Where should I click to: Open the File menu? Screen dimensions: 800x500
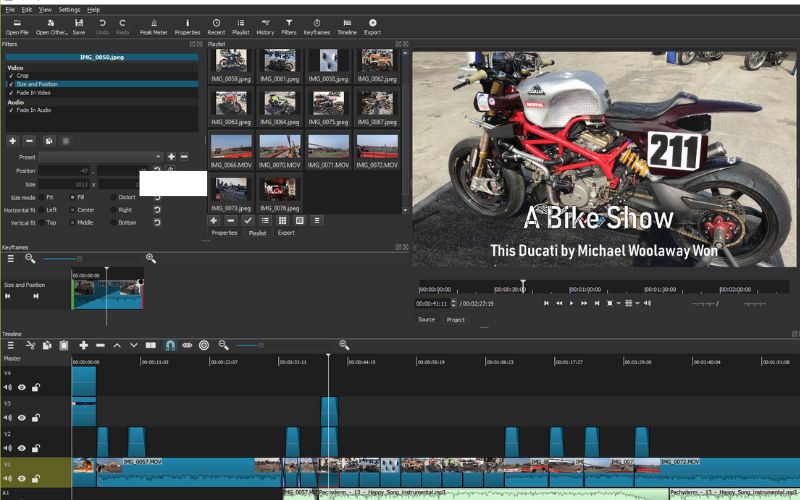coord(10,10)
